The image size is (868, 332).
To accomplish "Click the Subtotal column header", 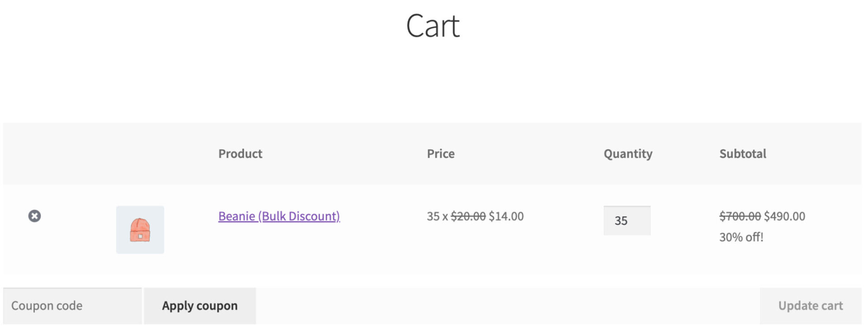I will (743, 154).
